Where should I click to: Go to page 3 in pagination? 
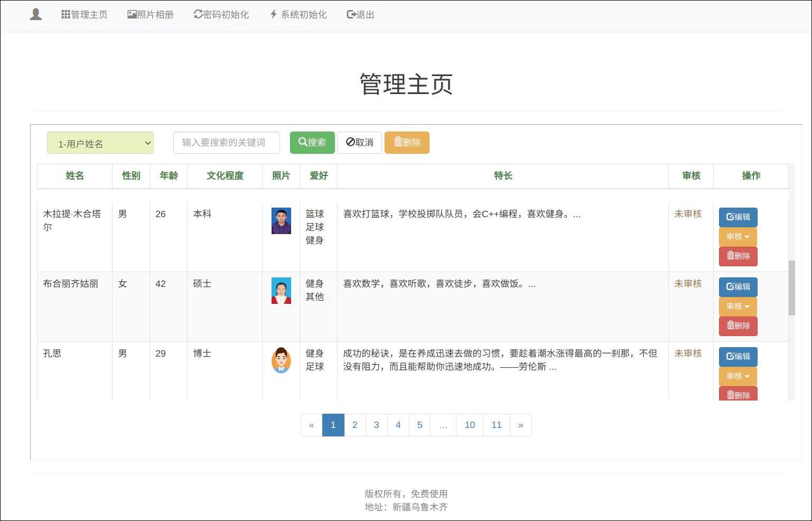pos(376,425)
